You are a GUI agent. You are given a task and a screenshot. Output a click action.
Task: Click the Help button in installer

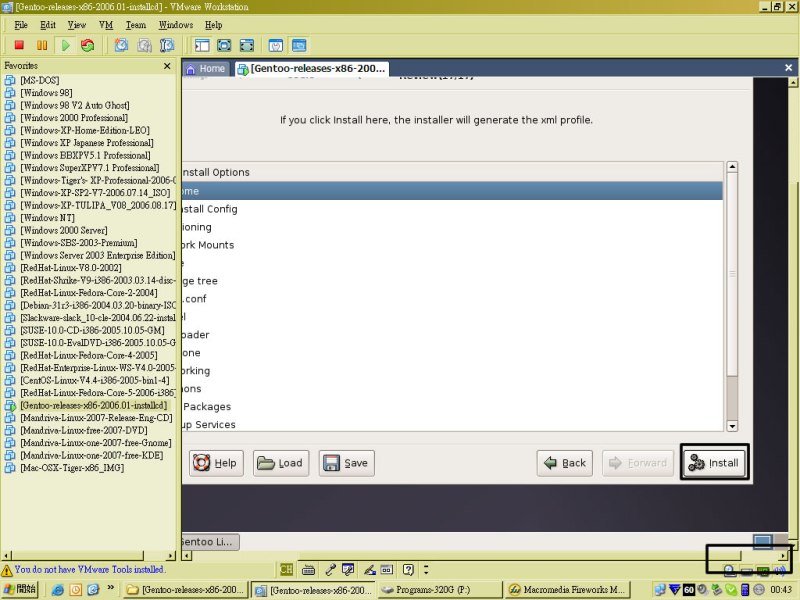216,463
